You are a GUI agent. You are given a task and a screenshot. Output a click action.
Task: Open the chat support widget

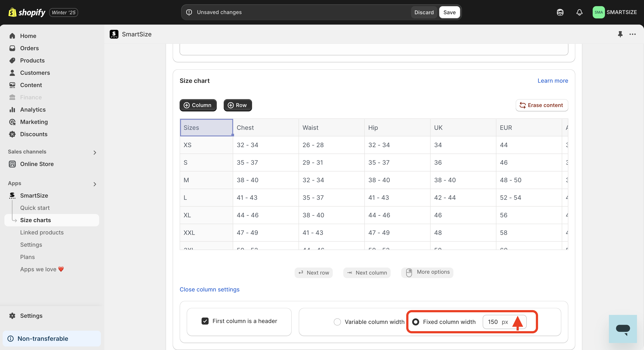pyautogui.click(x=623, y=329)
